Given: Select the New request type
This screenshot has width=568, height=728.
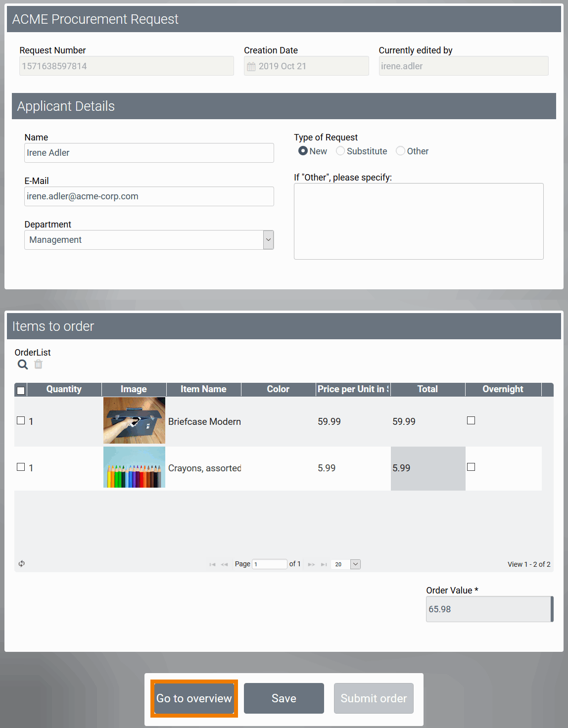Looking at the screenshot, I should 303,151.
